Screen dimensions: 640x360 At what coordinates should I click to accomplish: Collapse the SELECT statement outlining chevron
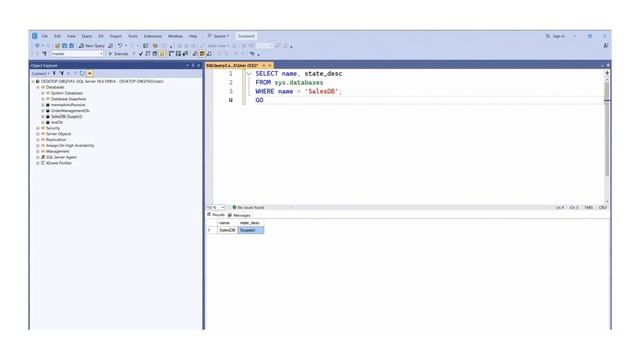coord(249,74)
